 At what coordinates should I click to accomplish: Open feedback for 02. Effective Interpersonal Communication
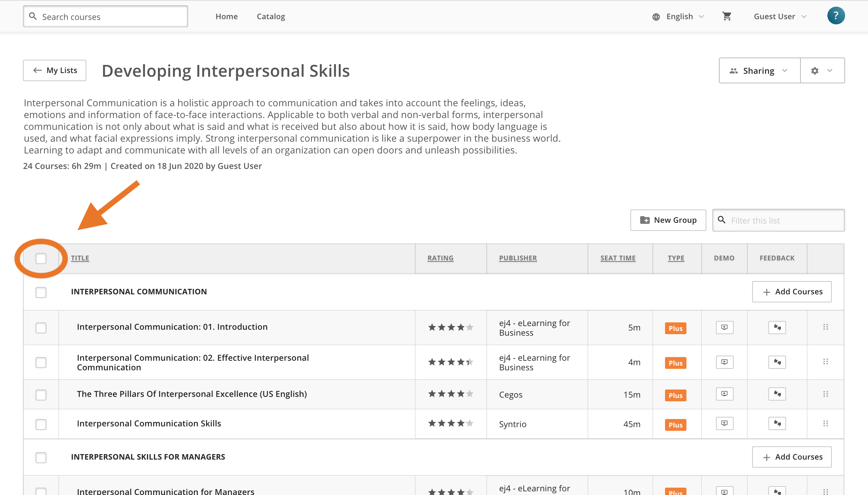click(777, 362)
